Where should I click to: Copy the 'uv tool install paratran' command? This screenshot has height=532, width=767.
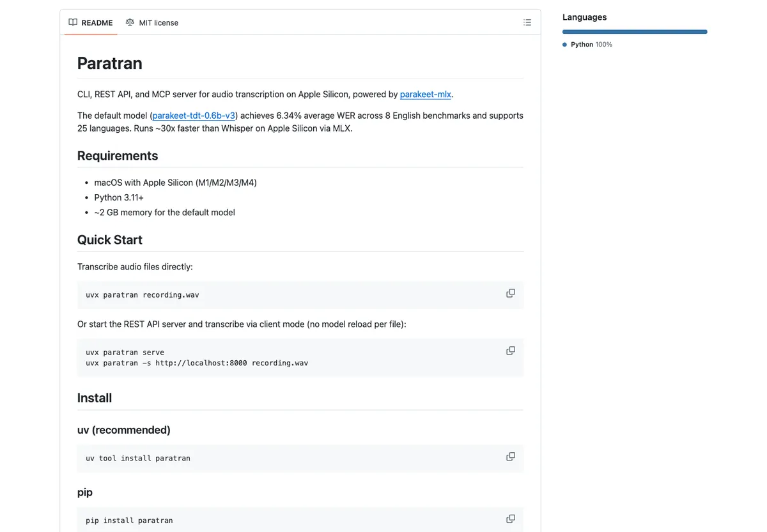511,457
